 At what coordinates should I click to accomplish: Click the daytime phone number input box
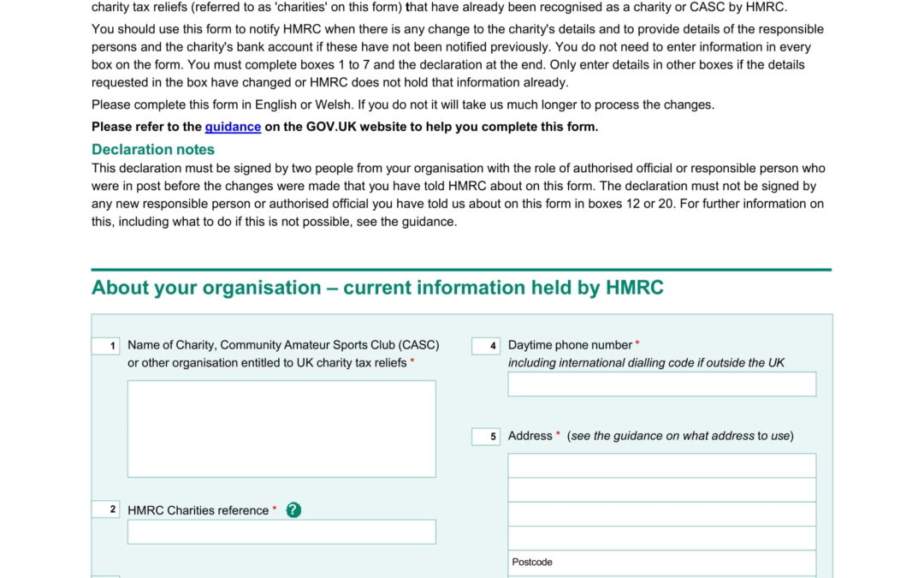[x=662, y=384]
